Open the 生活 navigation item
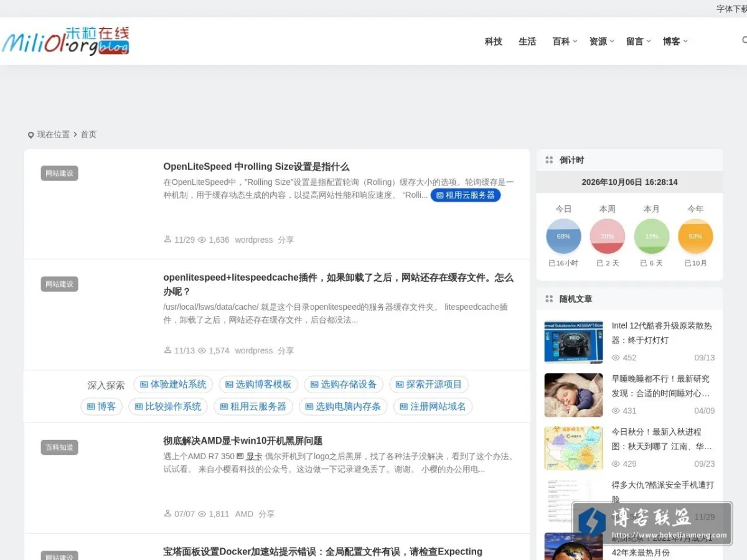747x560 pixels. (x=527, y=41)
